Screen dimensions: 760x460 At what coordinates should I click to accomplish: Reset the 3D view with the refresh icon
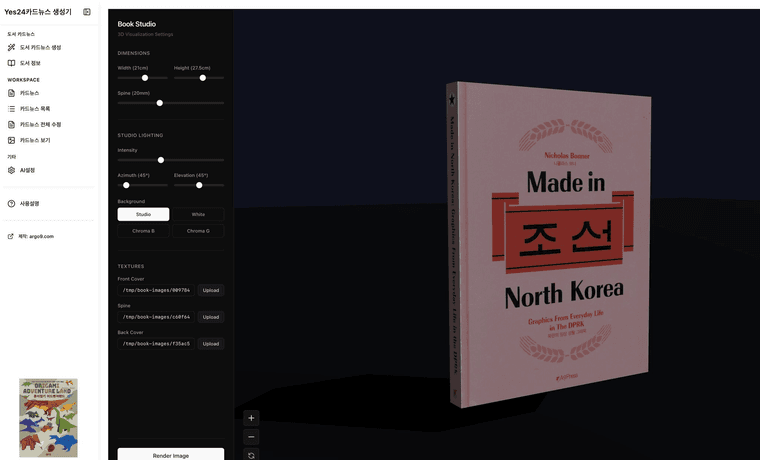251,455
